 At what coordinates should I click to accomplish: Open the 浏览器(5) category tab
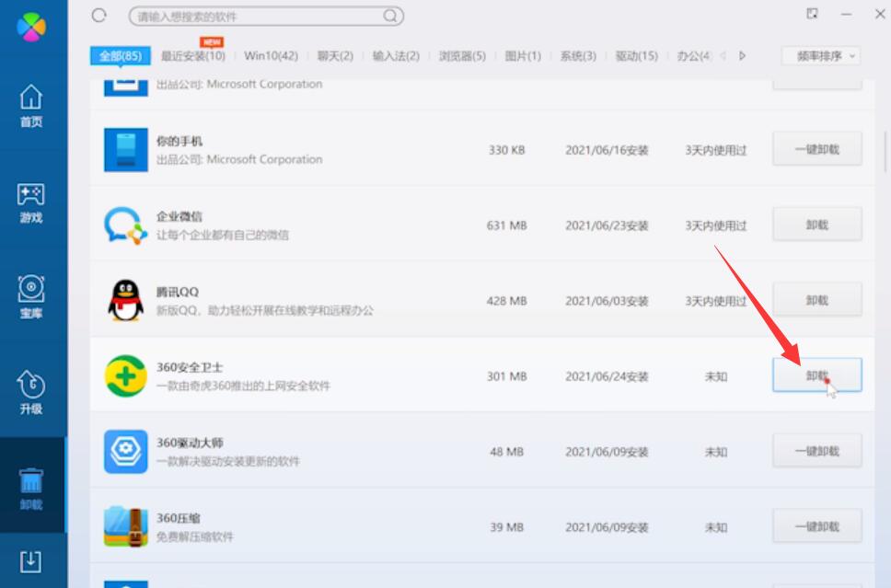[462, 56]
